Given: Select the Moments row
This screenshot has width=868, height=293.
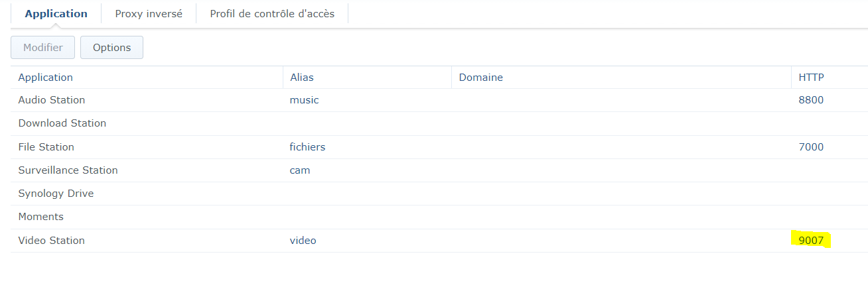Looking at the screenshot, I should click(41, 217).
